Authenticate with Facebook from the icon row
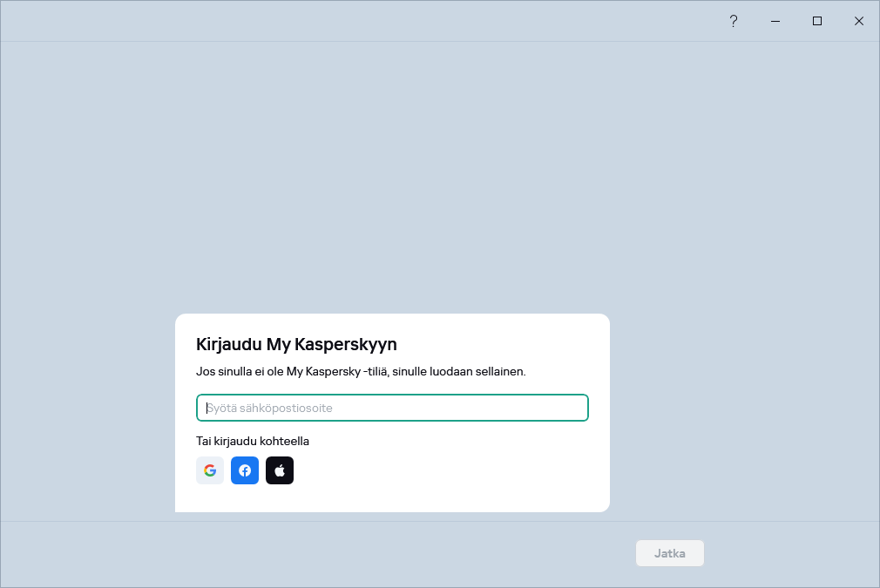880x588 pixels. click(245, 470)
